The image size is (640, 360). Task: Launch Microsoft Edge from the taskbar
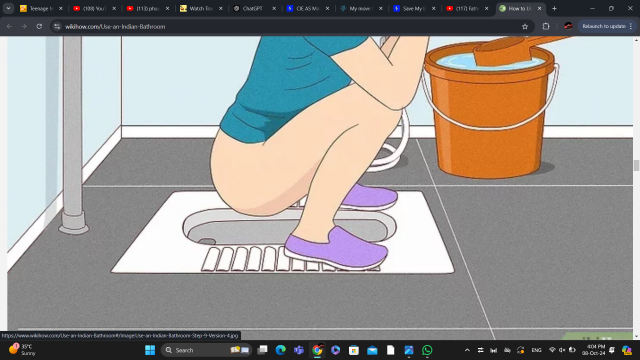point(280,350)
